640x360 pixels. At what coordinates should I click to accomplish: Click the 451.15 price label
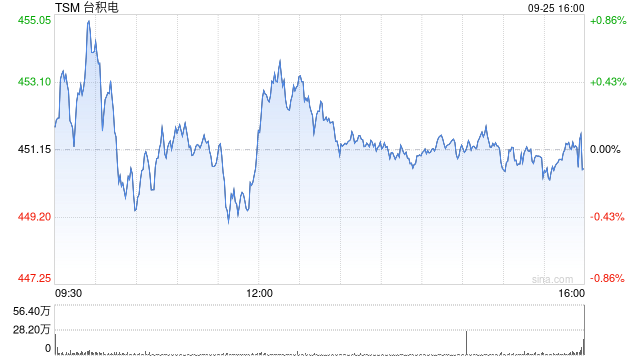click(34, 149)
